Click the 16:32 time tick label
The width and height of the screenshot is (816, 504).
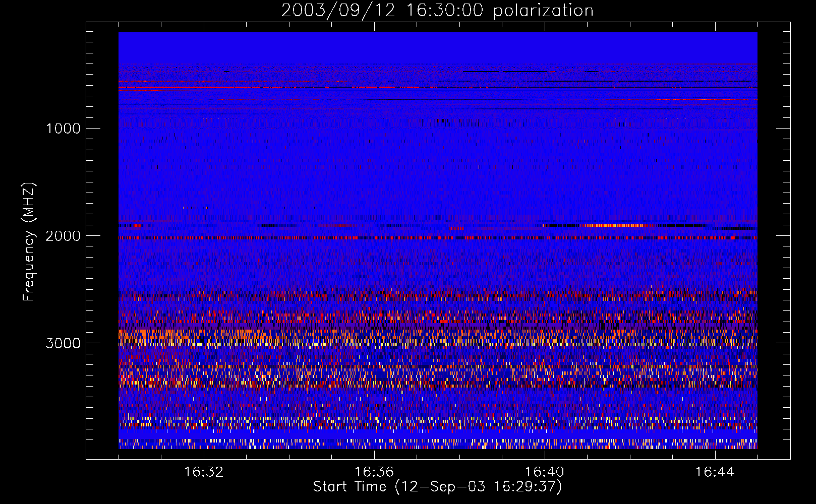click(204, 472)
